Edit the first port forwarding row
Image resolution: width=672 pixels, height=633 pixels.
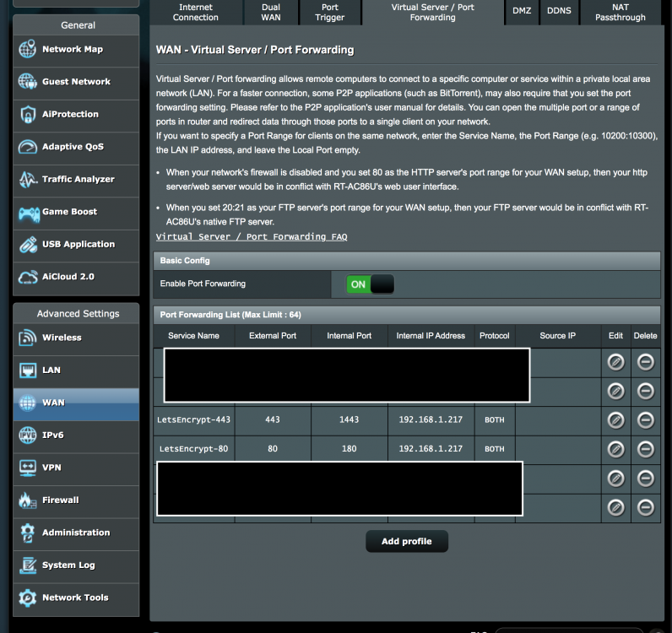tap(615, 362)
